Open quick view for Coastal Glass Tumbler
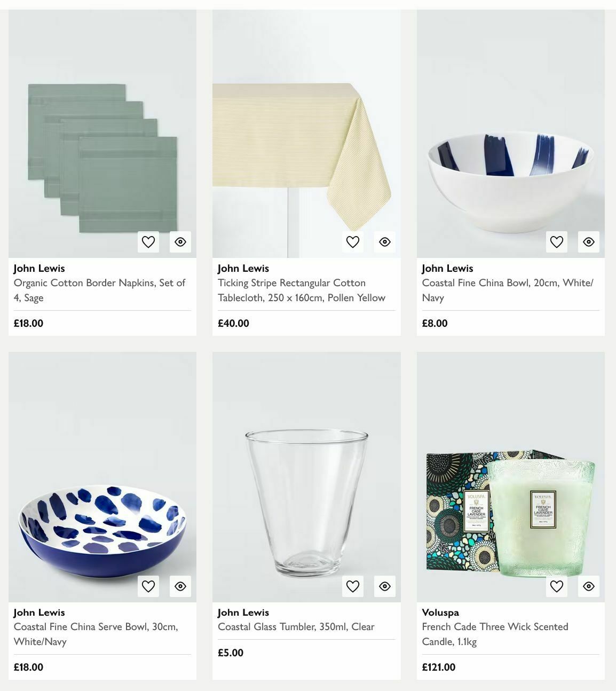Image resolution: width=616 pixels, height=691 pixels. 384,586
